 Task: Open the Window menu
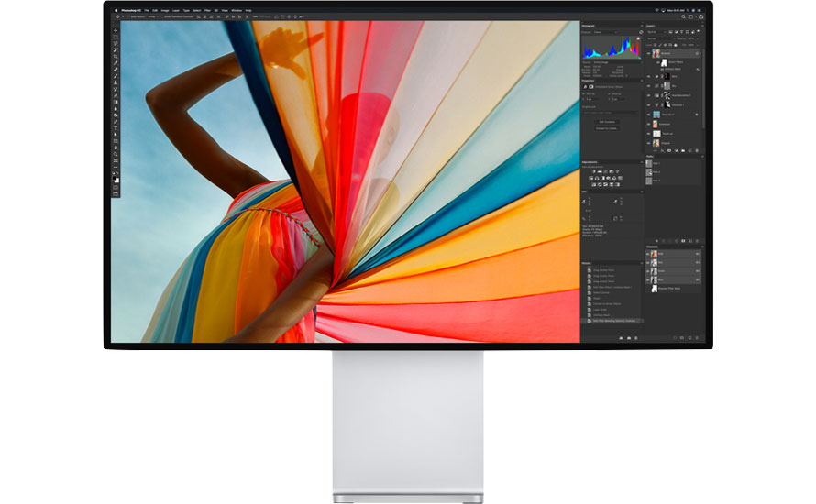coord(237,10)
